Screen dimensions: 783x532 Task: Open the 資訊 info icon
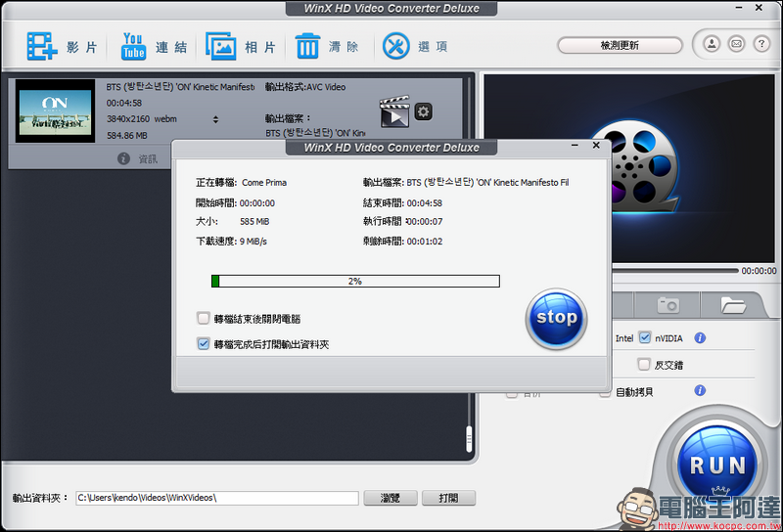click(x=124, y=158)
